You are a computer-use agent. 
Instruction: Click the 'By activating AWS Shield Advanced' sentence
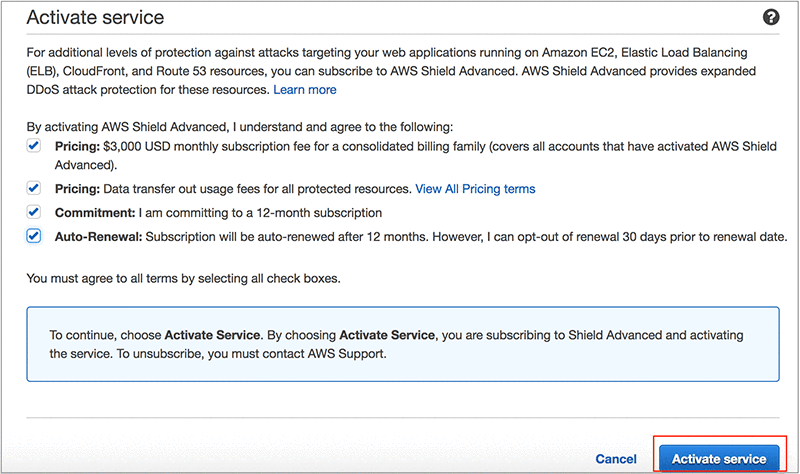pyautogui.click(x=240, y=127)
